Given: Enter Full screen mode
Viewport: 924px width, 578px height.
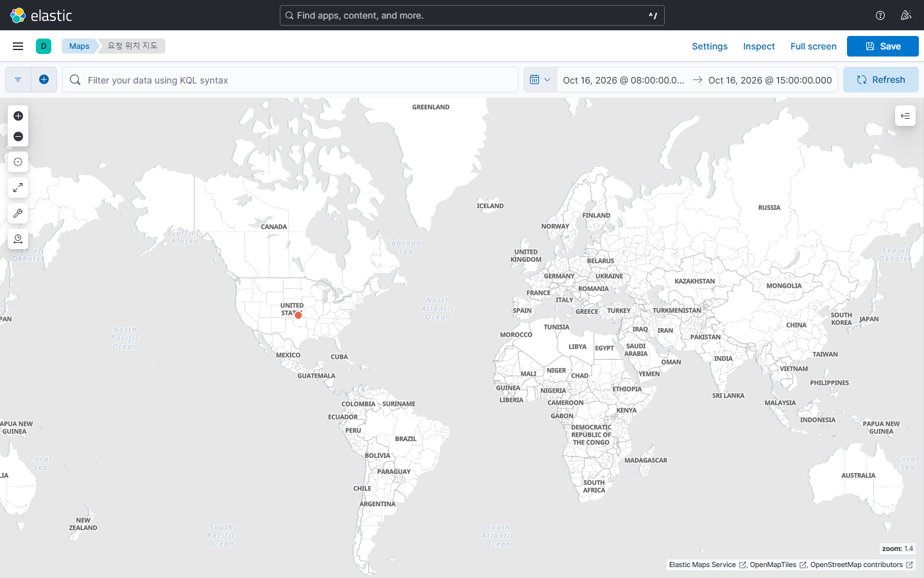Looking at the screenshot, I should coord(814,46).
